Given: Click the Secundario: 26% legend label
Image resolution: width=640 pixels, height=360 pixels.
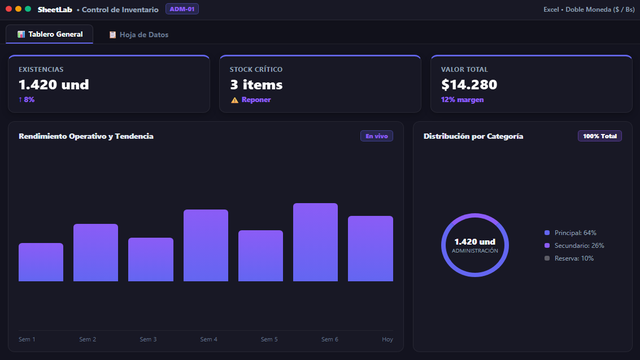Looking at the screenshot, I should 579,245.
